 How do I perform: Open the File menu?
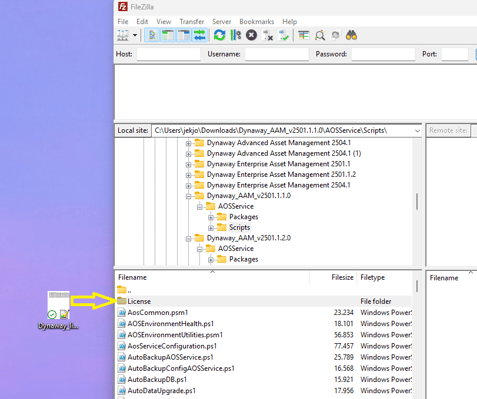pyautogui.click(x=123, y=22)
